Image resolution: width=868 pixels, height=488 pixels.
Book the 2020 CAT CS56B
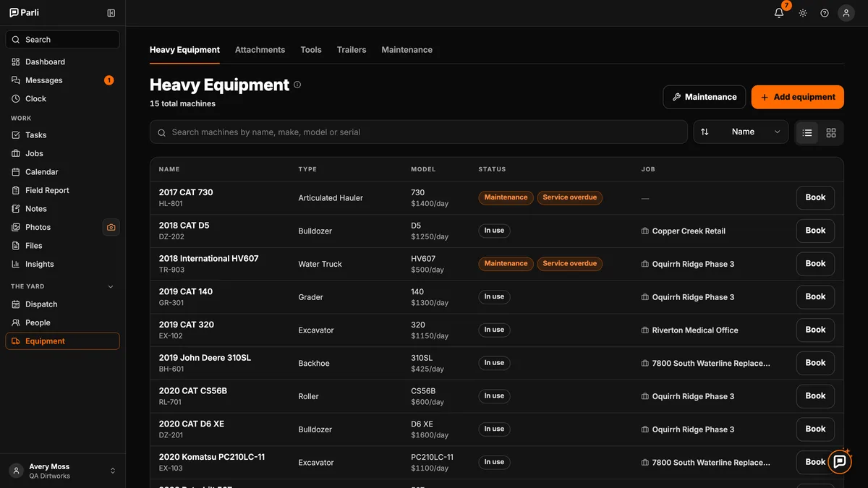click(x=815, y=396)
